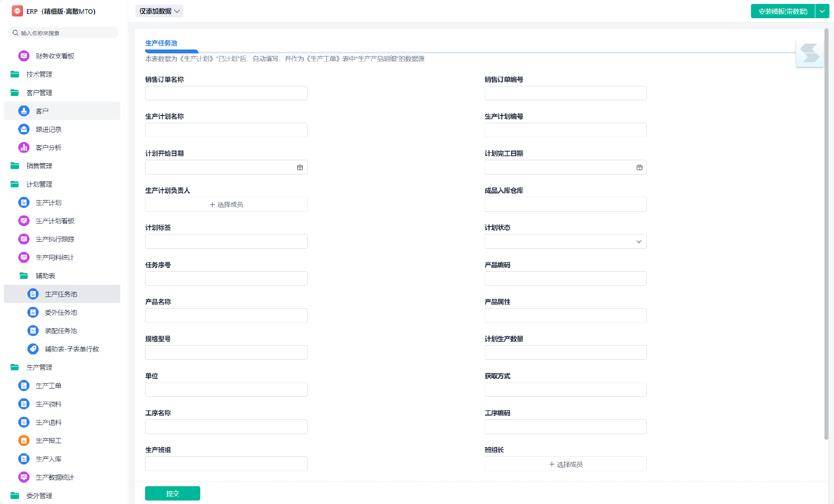Image resolution: width=834 pixels, height=504 pixels.
Task: Open 客户分析 chart icon in sidebar
Action: point(24,148)
